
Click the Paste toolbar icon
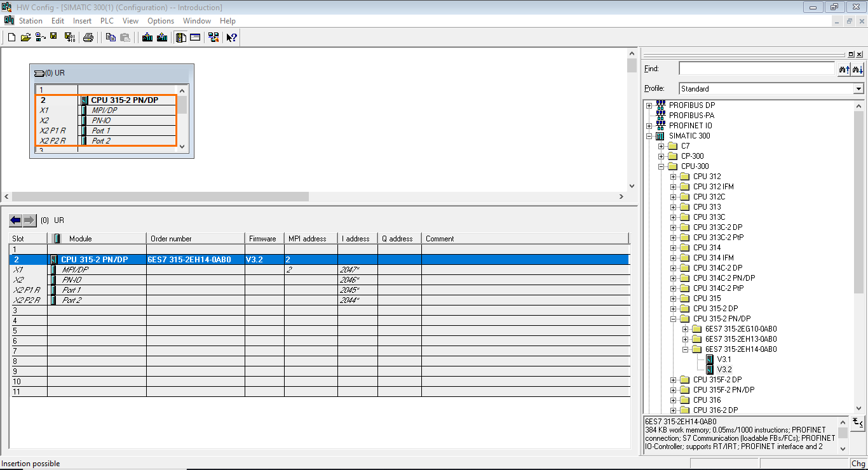click(x=125, y=37)
